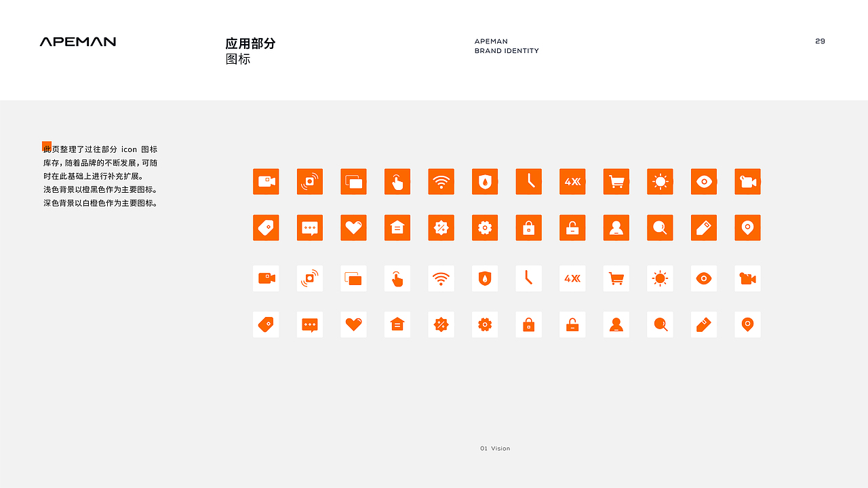Click the orange-tile sun brightness icon
868x488 pixels.
coord(660,182)
